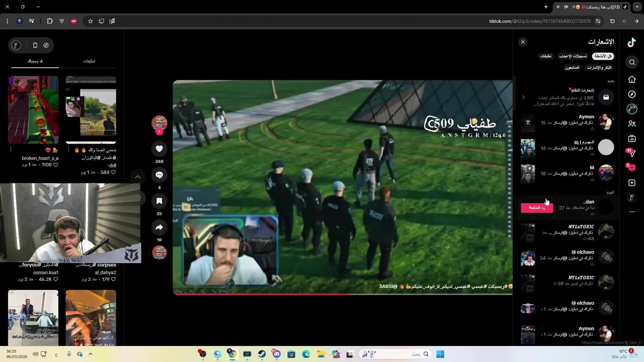The width and height of the screenshot is (644, 362).
Task: Open File Explorer from the taskbar
Action: tap(321, 354)
